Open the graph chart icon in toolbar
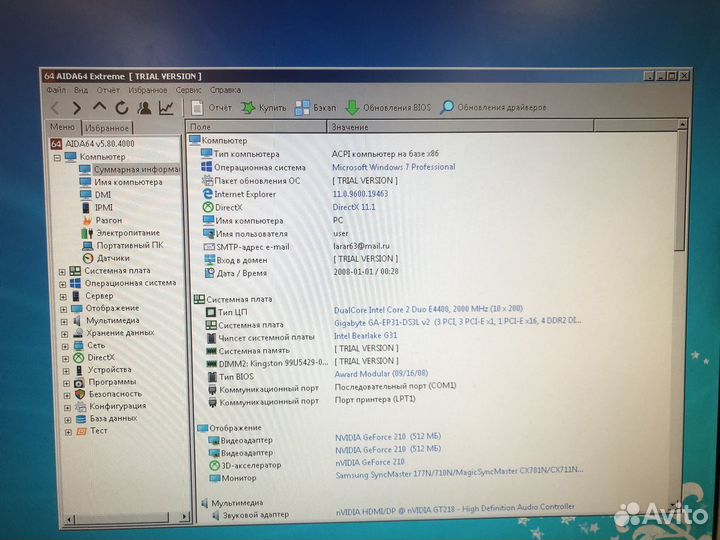 pos(166,107)
